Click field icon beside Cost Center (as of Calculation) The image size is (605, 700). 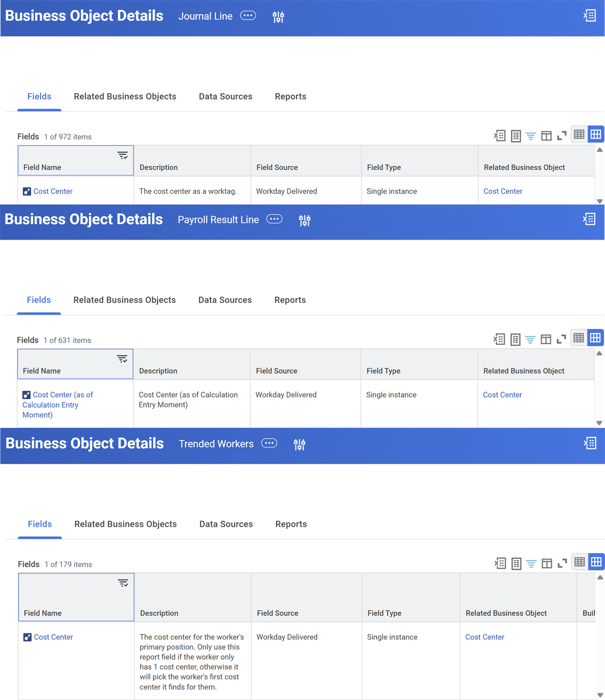click(x=27, y=395)
